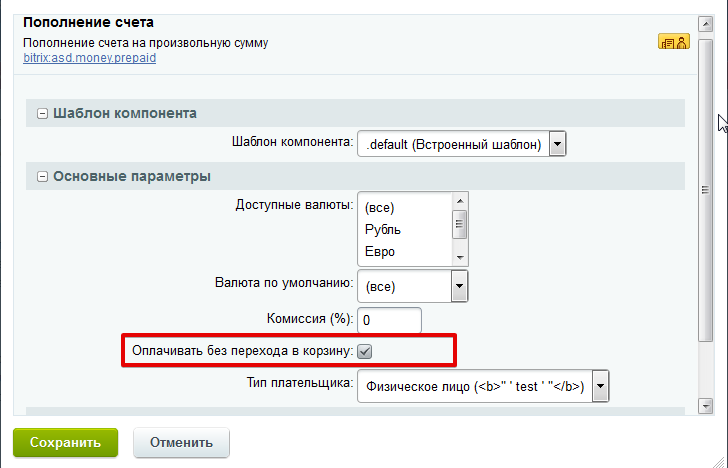Open the Тип плательщика dropdown
728x468 pixels.
[x=483, y=386]
